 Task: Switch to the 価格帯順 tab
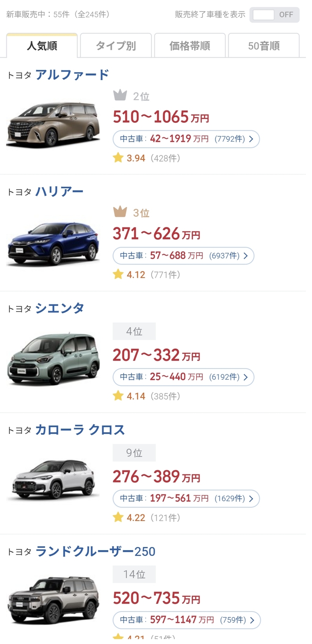pos(190,46)
